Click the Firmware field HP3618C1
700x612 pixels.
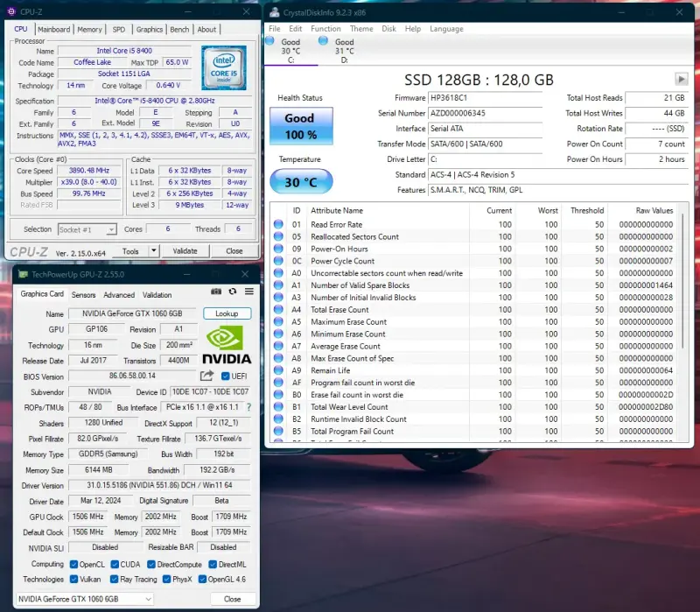pos(485,98)
